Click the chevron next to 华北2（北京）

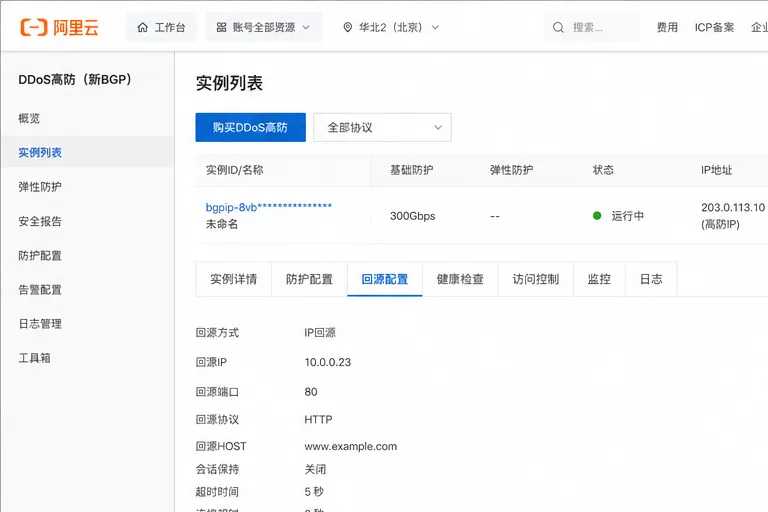click(x=435, y=27)
